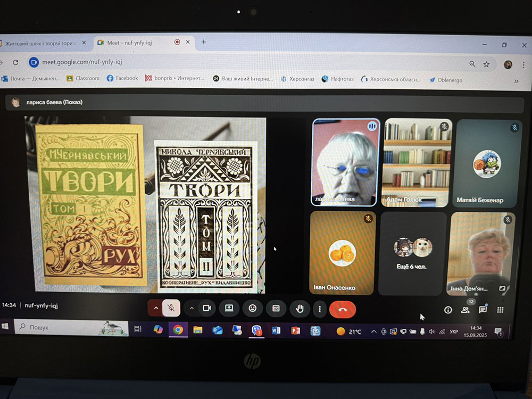
Task: Open the three-dot more options menu
Action: (x=319, y=309)
